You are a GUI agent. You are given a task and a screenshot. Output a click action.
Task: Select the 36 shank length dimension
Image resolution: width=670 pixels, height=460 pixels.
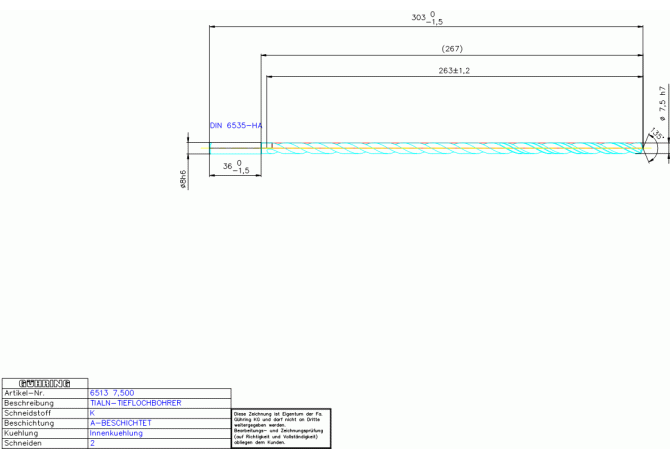click(x=235, y=167)
